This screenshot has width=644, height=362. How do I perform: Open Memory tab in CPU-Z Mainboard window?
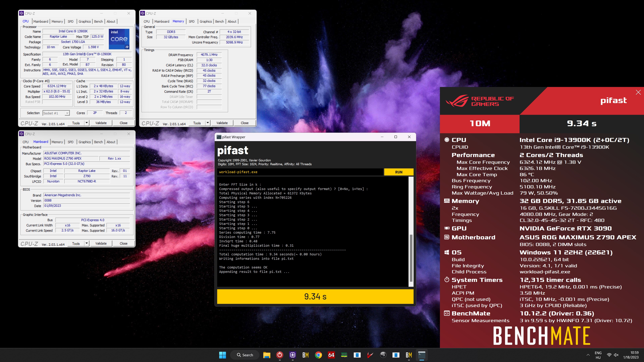pos(57,142)
